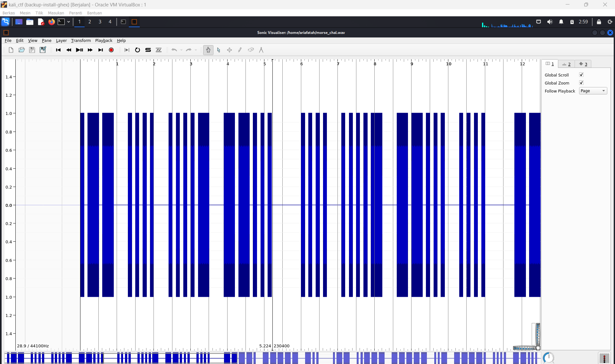615x364 pixels.
Task: Click the Undo arrow icon
Action: (174, 50)
